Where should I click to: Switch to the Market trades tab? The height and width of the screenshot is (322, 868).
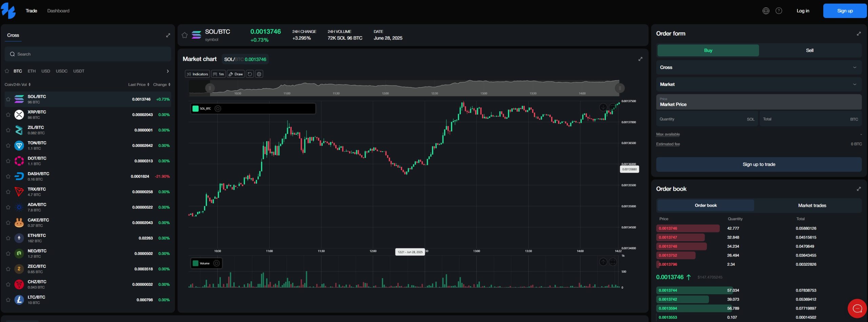pos(812,206)
